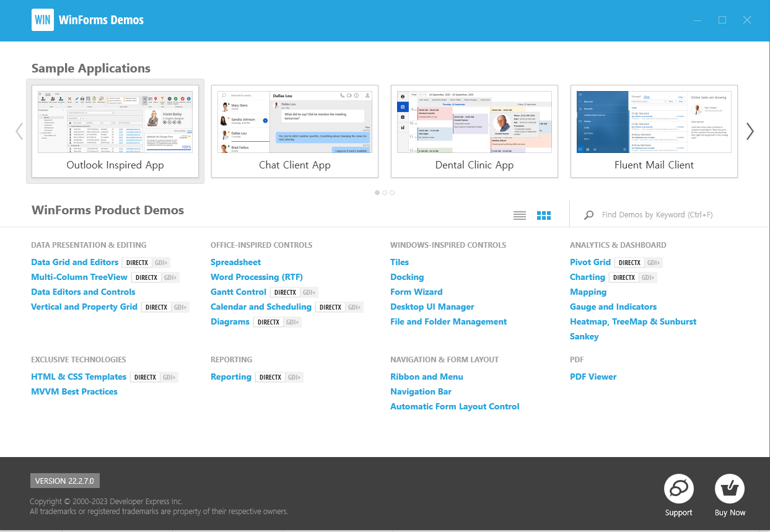
Task: Switch to list view layout icon
Action: click(x=520, y=215)
